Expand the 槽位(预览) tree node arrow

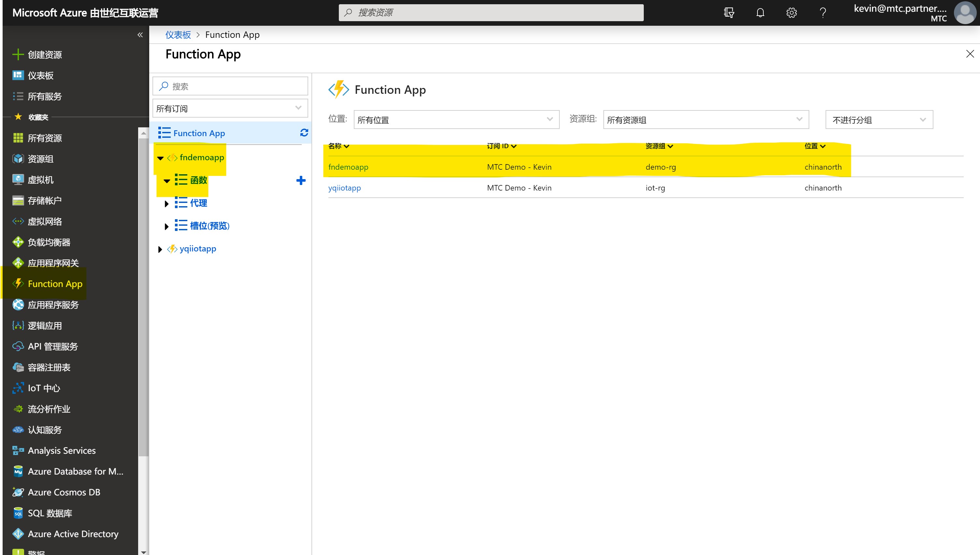[x=166, y=226]
